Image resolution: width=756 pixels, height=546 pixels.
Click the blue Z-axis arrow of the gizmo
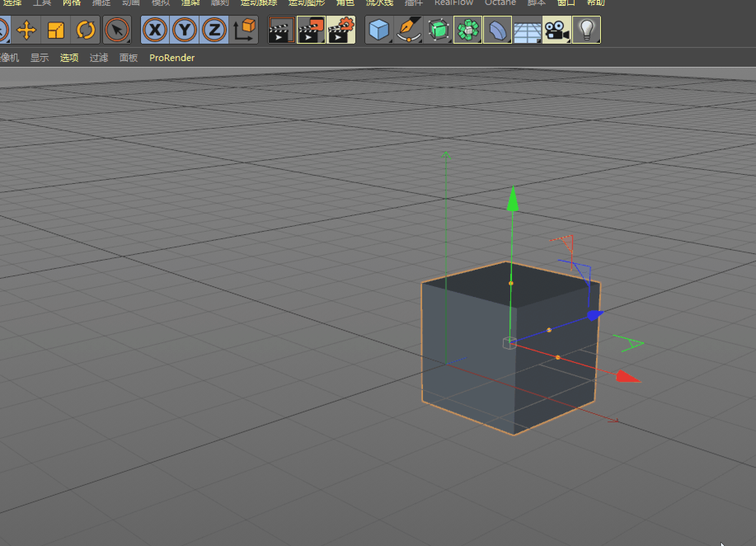pos(595,315)
